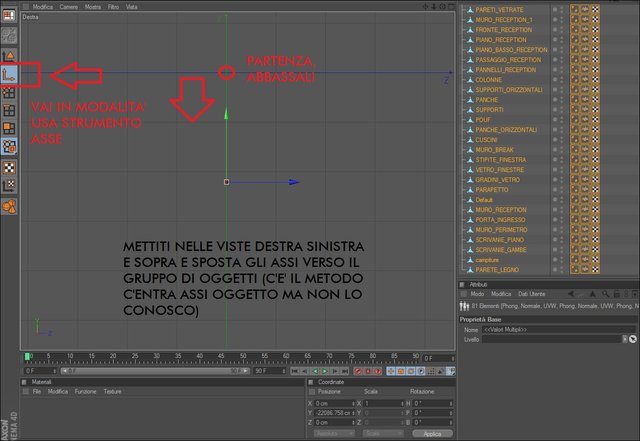Click the timeline range slider bar
The image size is (640, 441).
click(x=155, y=371)
